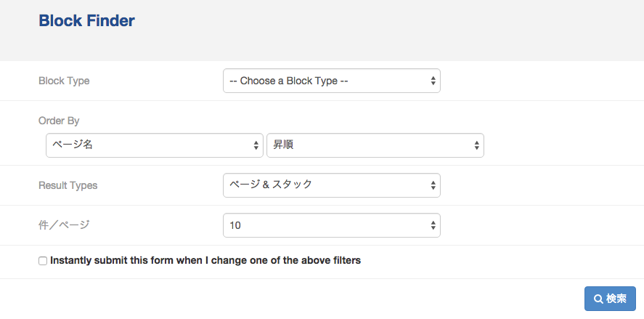Click the up-down arrows on ページ名 select

point(256,145)
